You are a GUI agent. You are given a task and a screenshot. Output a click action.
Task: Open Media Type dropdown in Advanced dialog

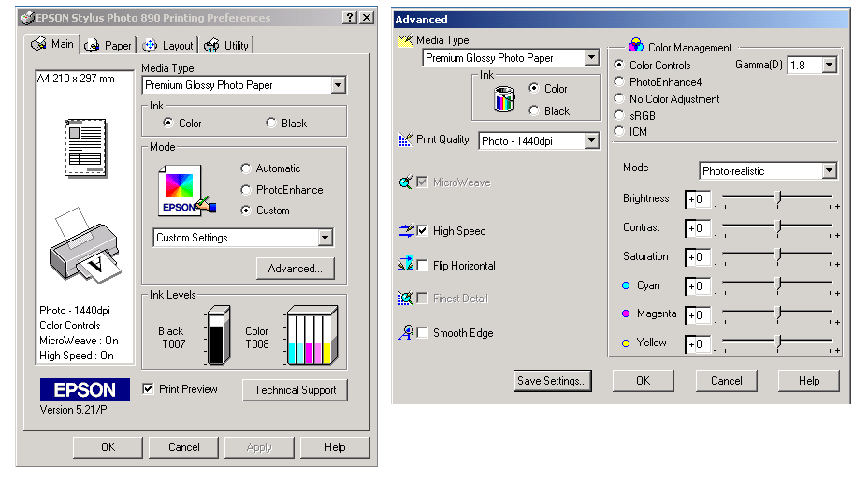click(x=592, y=57)
